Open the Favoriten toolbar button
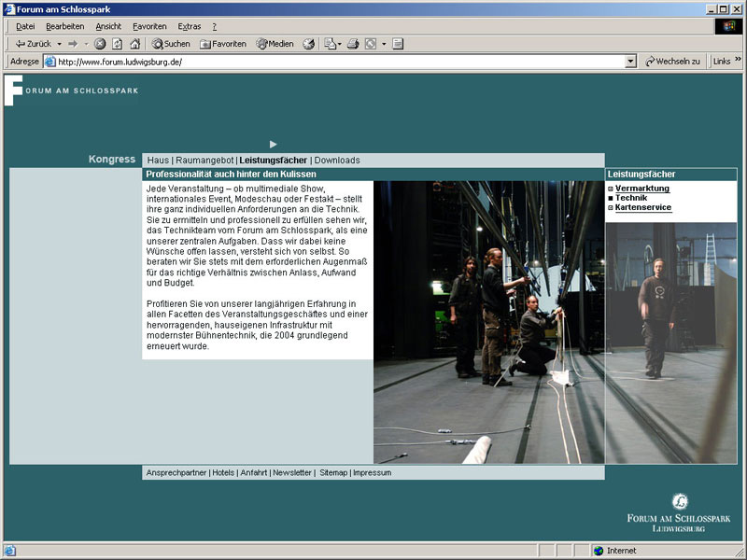Screen dimensions: 747x560 223,44
